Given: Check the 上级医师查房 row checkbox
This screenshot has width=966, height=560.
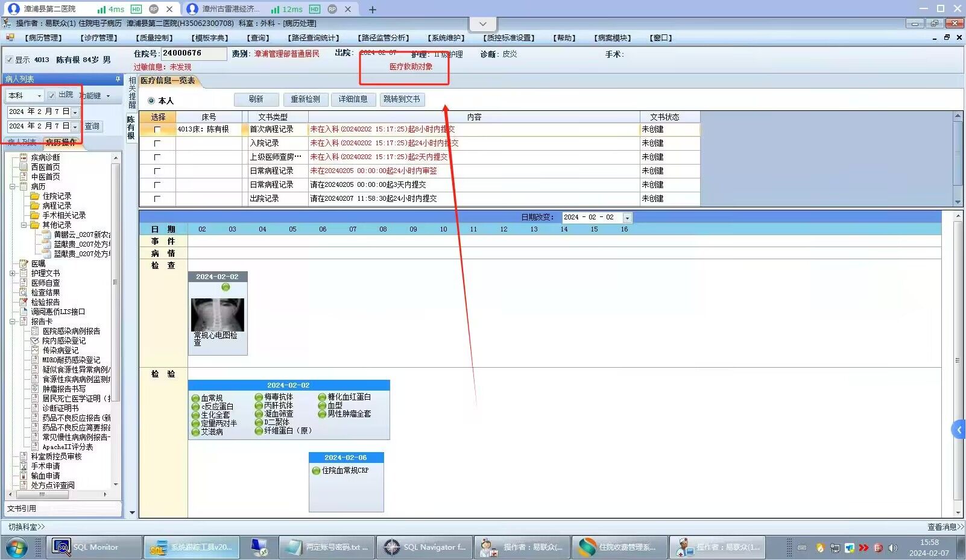Looking at the screenshot, I should click(157, 157).
